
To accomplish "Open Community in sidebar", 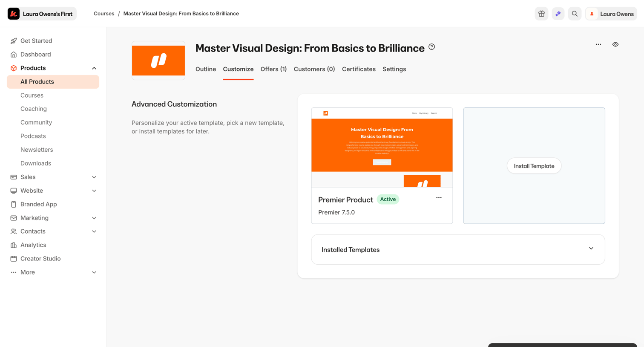I will point(36,122).
